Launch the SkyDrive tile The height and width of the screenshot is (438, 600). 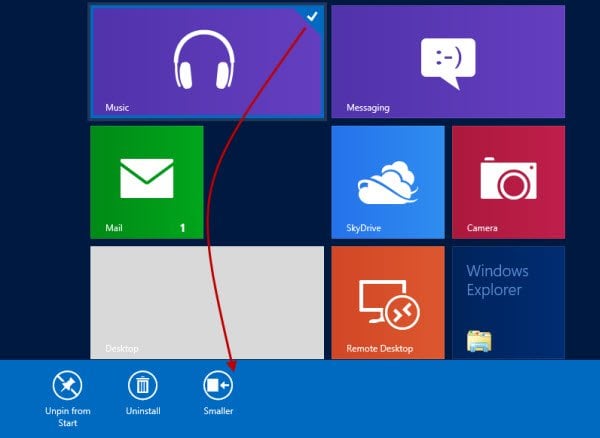[x=388, y=182]
